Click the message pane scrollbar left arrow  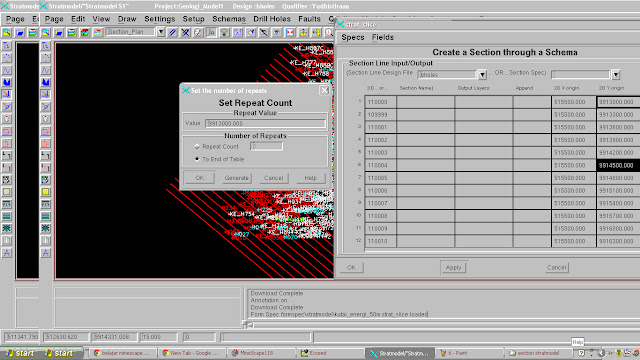(x=250, y=325)
